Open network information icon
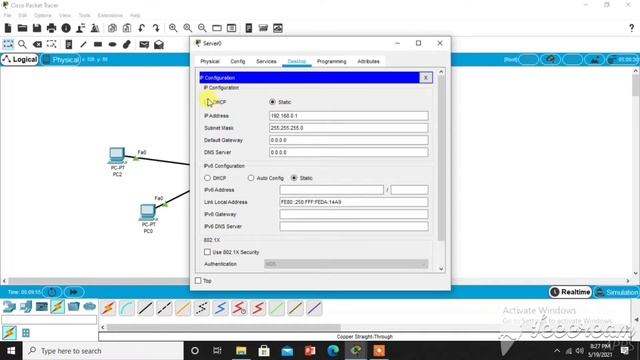640x360 pixels. pos(66,28)
